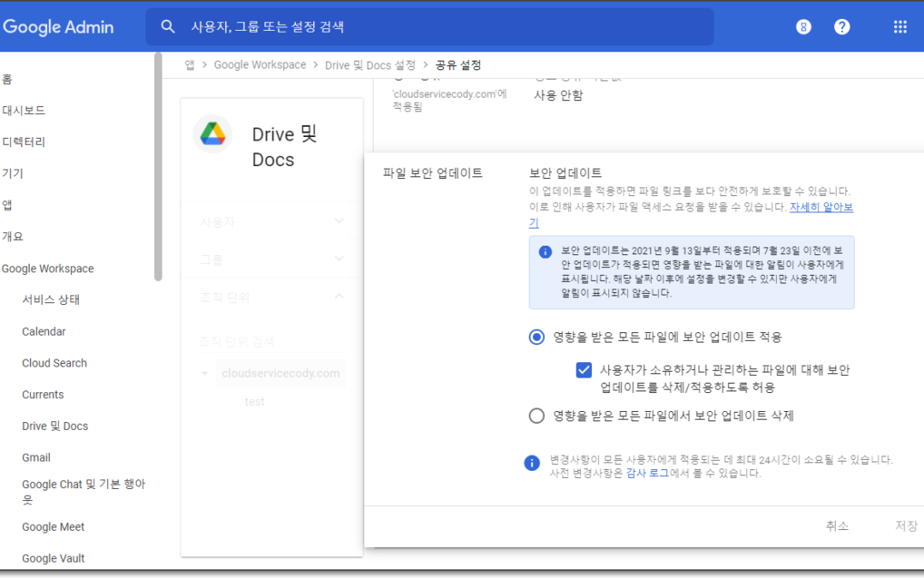Click the 취소 button

(837, 526)
